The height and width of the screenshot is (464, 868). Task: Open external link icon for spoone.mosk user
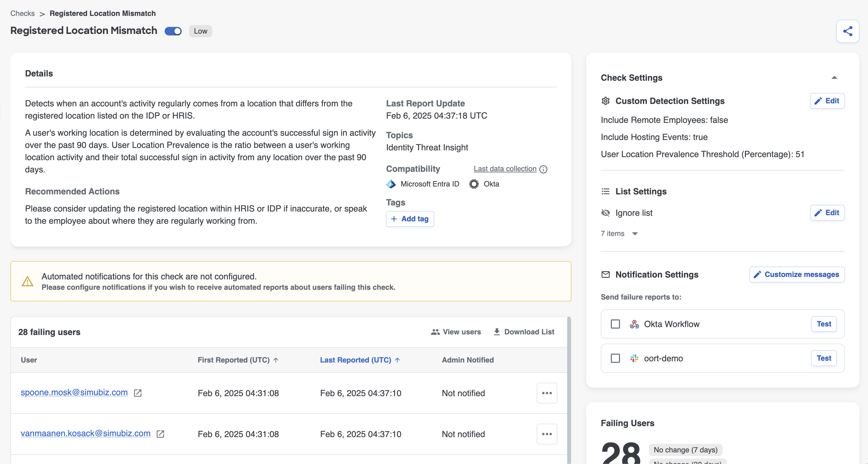pos(137,393)
